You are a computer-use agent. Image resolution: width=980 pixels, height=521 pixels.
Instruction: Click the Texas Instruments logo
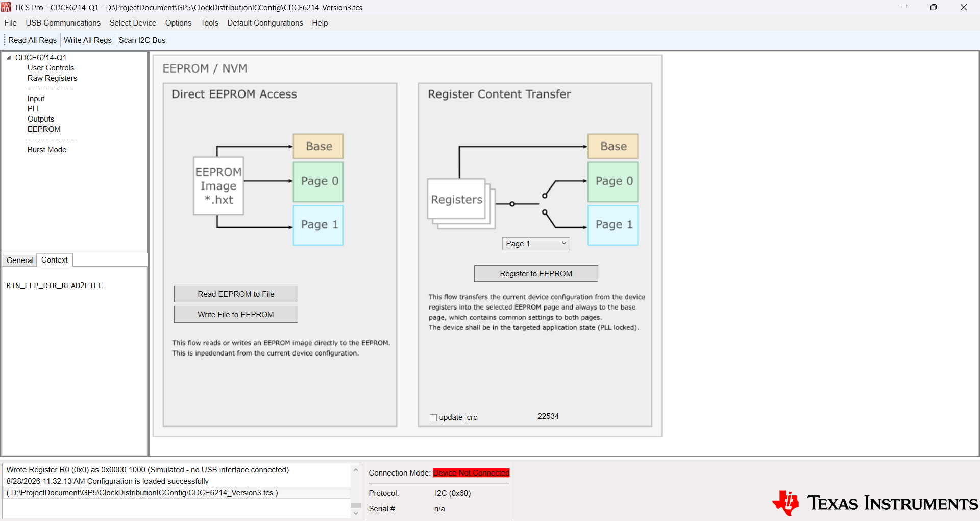875,503
